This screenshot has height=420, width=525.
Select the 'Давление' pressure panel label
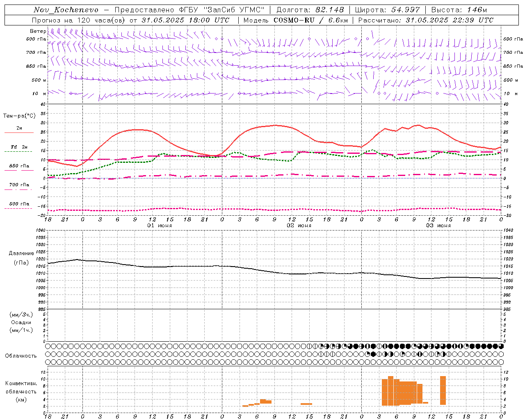coord(21,253)
